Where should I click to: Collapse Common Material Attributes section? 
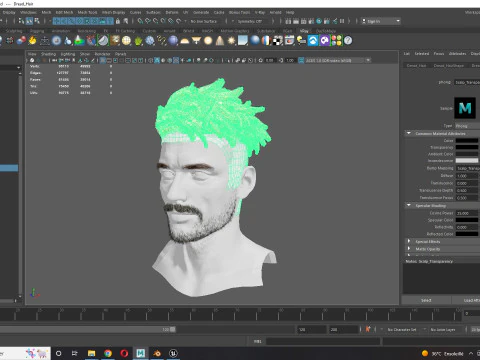coord(409,133)
